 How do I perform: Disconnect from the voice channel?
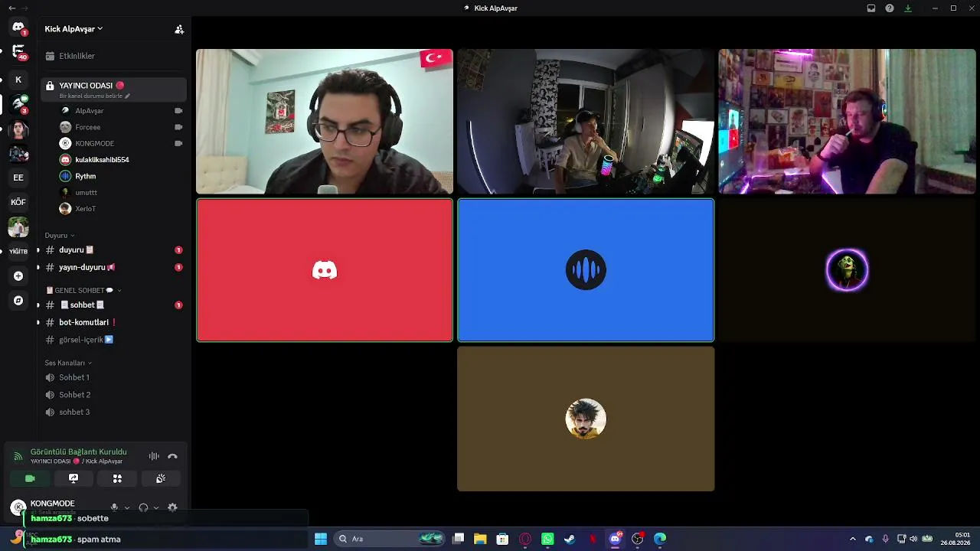(x=172, y=456)
